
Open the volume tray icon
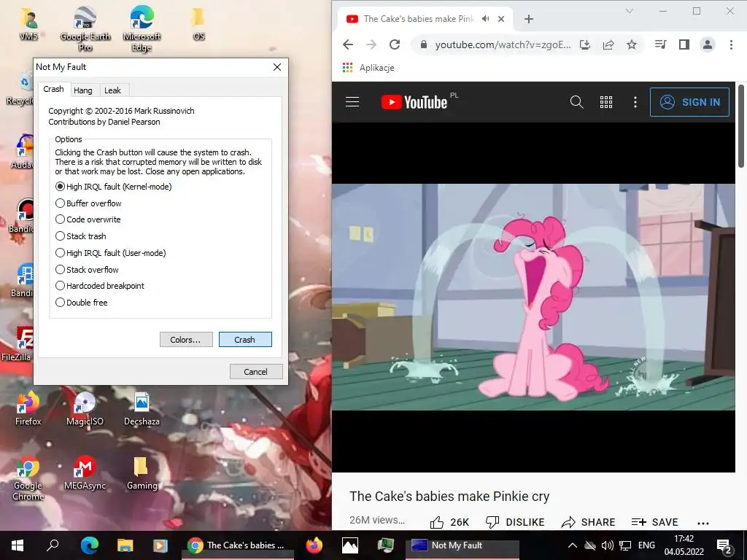607,545
